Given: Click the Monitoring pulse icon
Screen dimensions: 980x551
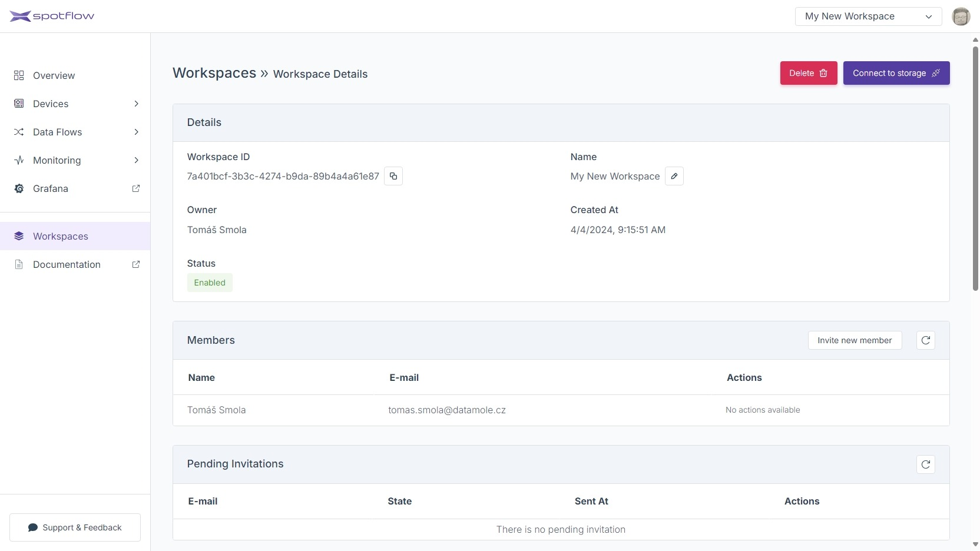Looking at the screenshot, I should click(x=19, y=160).
